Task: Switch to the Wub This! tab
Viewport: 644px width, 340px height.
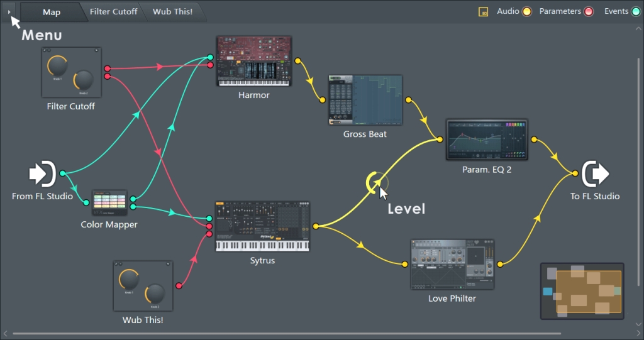Action: click(172, 11)
